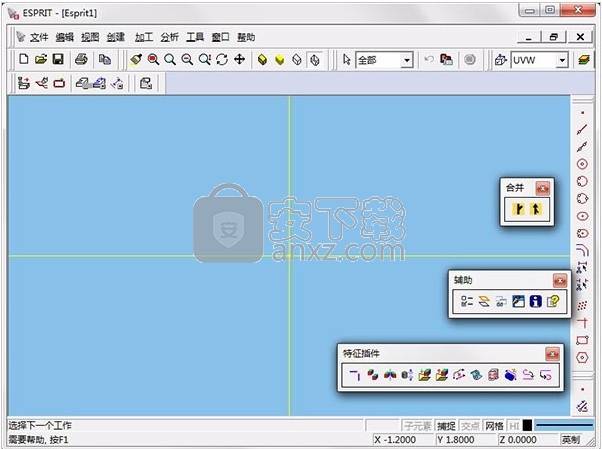Open the UVW work plane dropdown
This screenshot has width=602, height=449.
[x=562, y=60]
